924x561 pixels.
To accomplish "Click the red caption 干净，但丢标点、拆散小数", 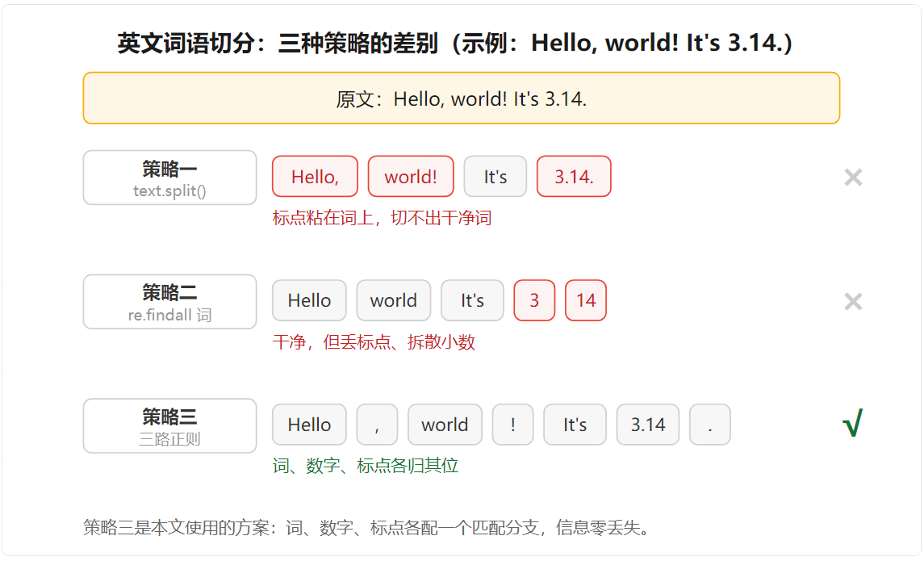I will pos(374,341).
